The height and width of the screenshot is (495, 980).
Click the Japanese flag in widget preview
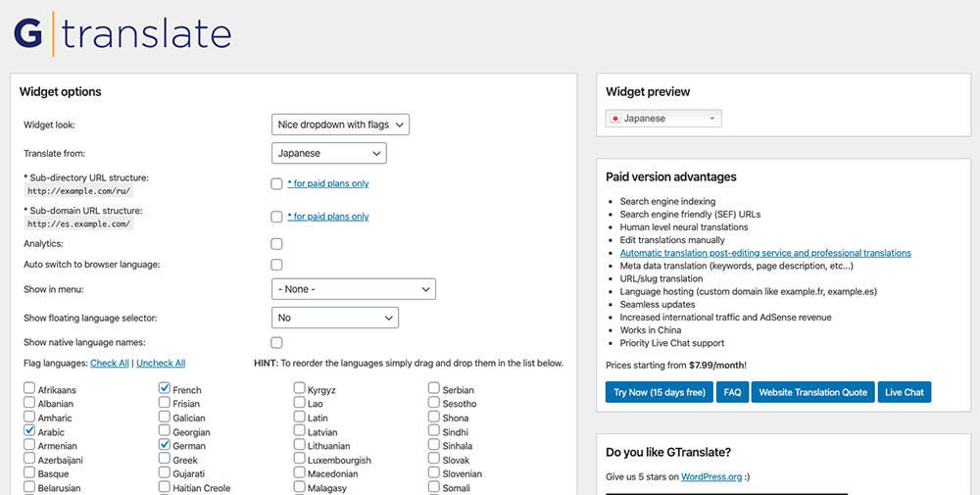[615, 119]
